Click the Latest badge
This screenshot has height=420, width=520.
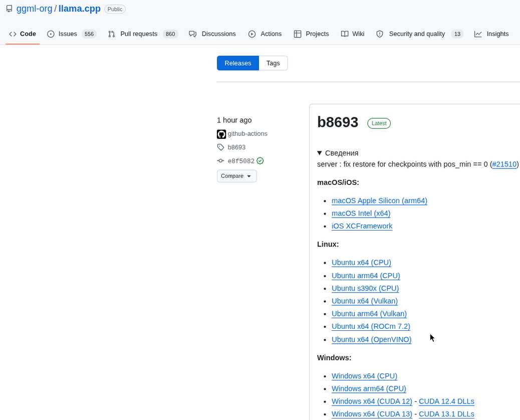[379, 123]
